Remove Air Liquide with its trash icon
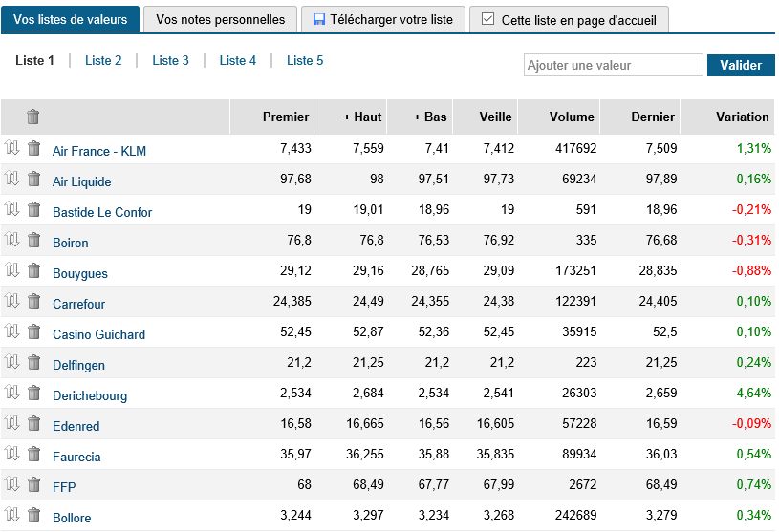 (33, 179)
